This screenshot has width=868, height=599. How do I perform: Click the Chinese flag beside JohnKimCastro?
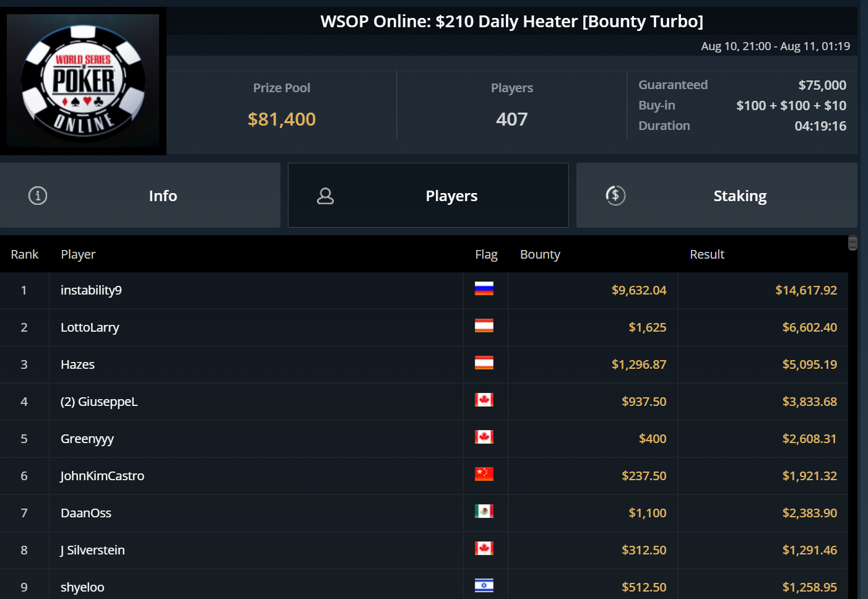484,474
